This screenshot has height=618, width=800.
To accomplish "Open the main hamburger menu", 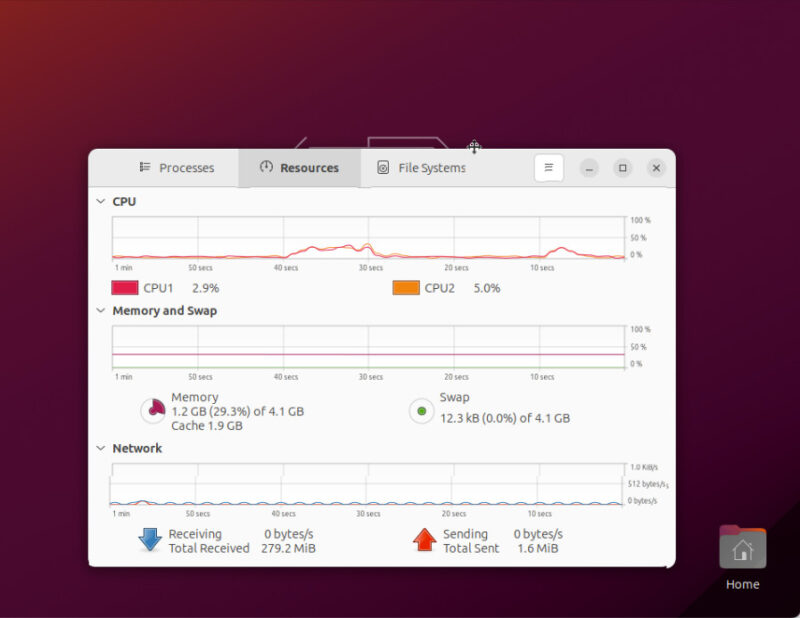I will 549,167.
